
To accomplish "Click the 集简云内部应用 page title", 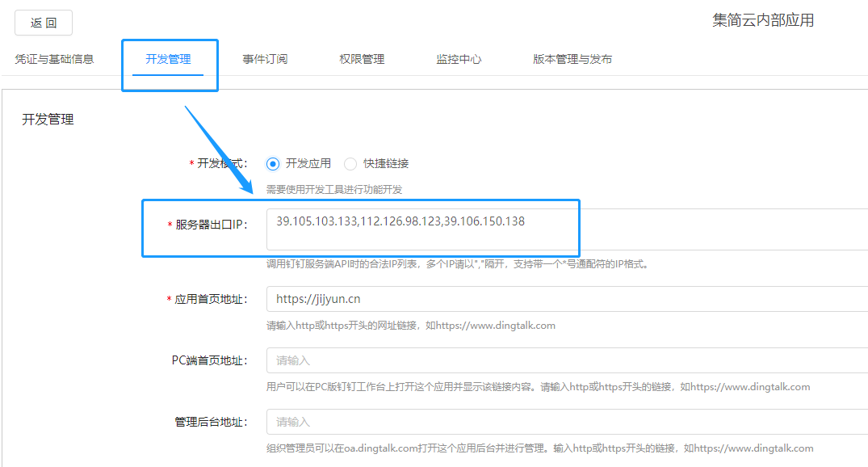I will pyautogui.click(x=762, y=21).
